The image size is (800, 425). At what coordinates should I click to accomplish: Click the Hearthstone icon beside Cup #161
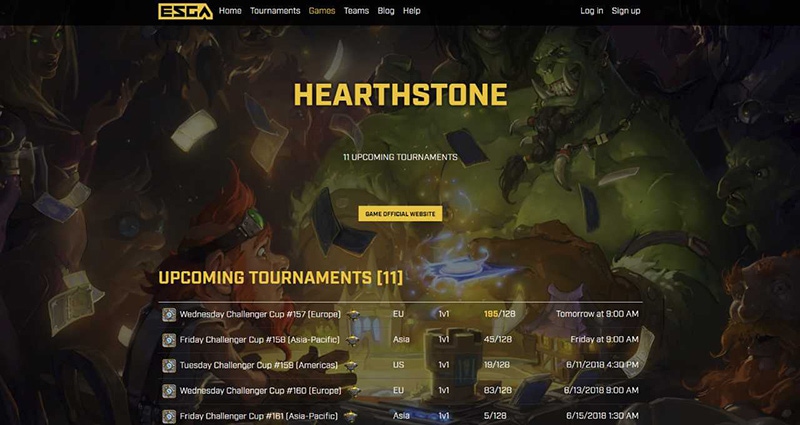tap(169, 416)
